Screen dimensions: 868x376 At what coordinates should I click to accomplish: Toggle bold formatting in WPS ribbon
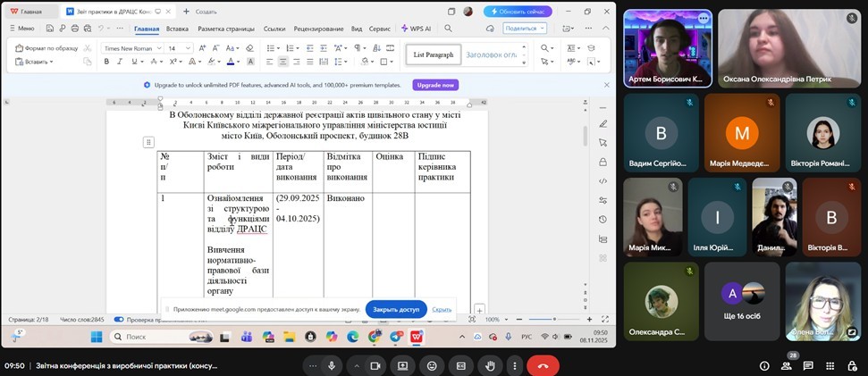coord(106,62)
